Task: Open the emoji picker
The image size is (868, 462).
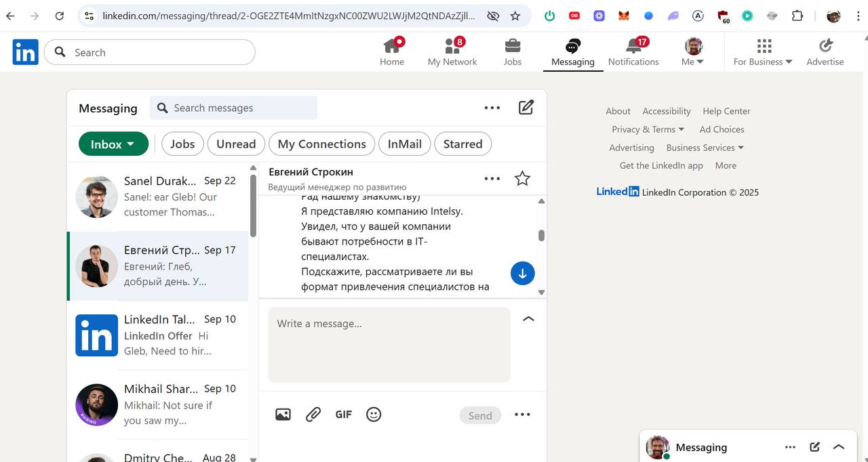Action: tap(374, 415)
